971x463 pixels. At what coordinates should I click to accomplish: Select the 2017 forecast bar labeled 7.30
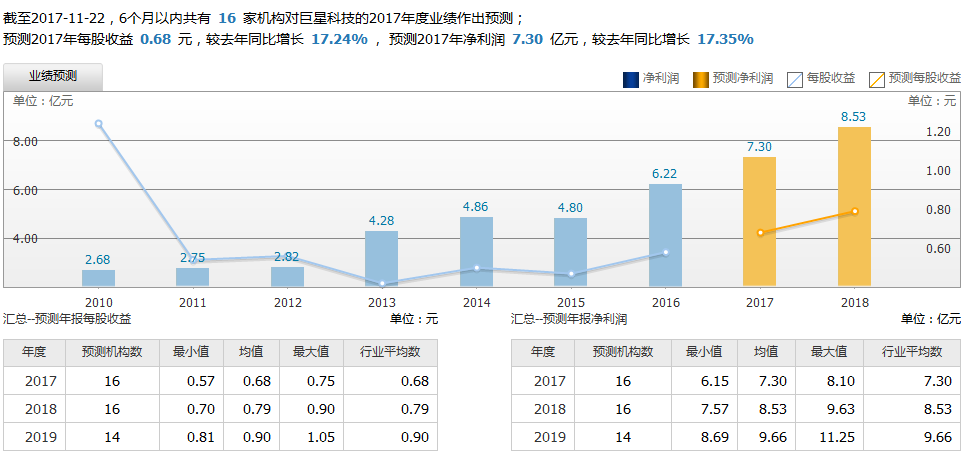pyautogui.click(x=759, y=222)
